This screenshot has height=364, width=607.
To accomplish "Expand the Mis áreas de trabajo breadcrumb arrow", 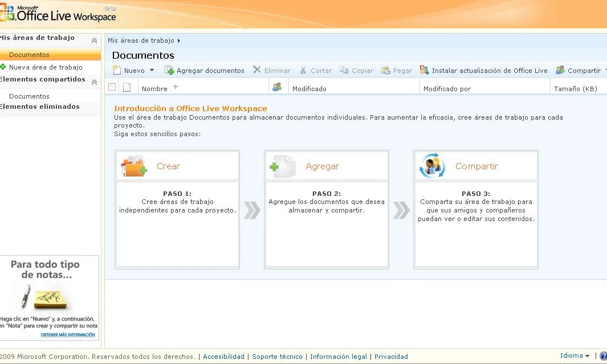I will (178, 40).
